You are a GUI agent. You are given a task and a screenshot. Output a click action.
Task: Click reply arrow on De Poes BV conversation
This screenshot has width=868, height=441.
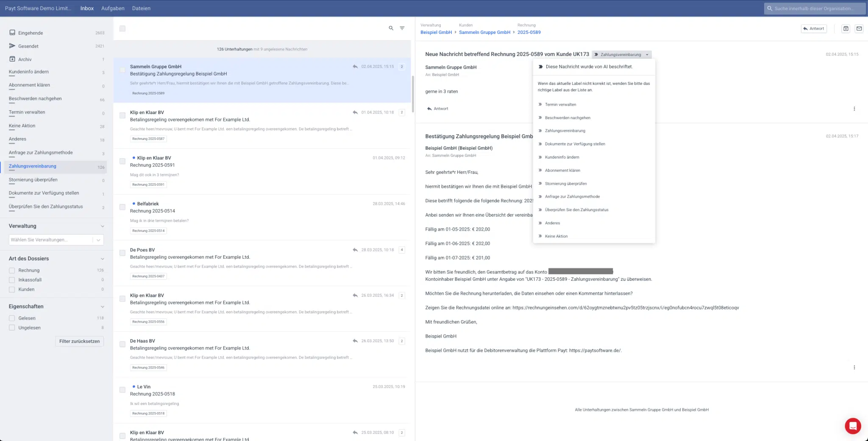[355, 250]
